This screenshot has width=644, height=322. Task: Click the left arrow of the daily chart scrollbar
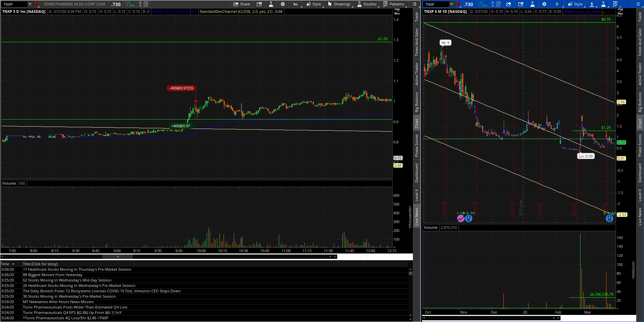[424, 318]
